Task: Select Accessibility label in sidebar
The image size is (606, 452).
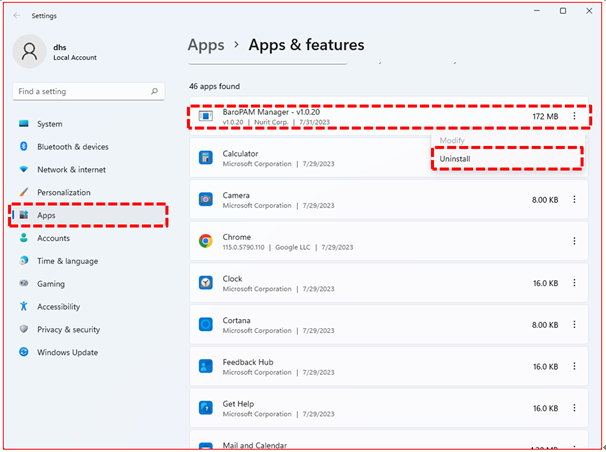Action: point(58,307)
